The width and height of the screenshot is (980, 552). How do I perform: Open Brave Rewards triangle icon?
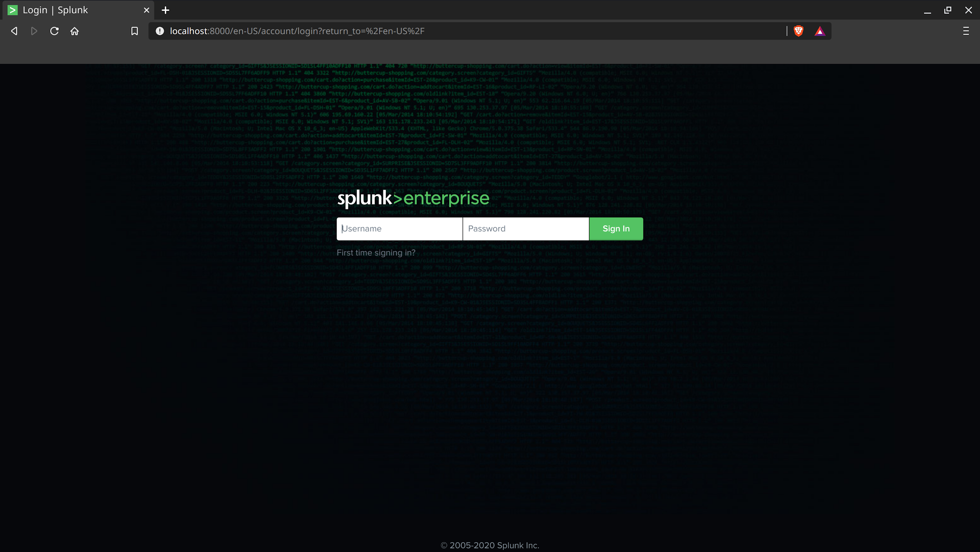820,31
